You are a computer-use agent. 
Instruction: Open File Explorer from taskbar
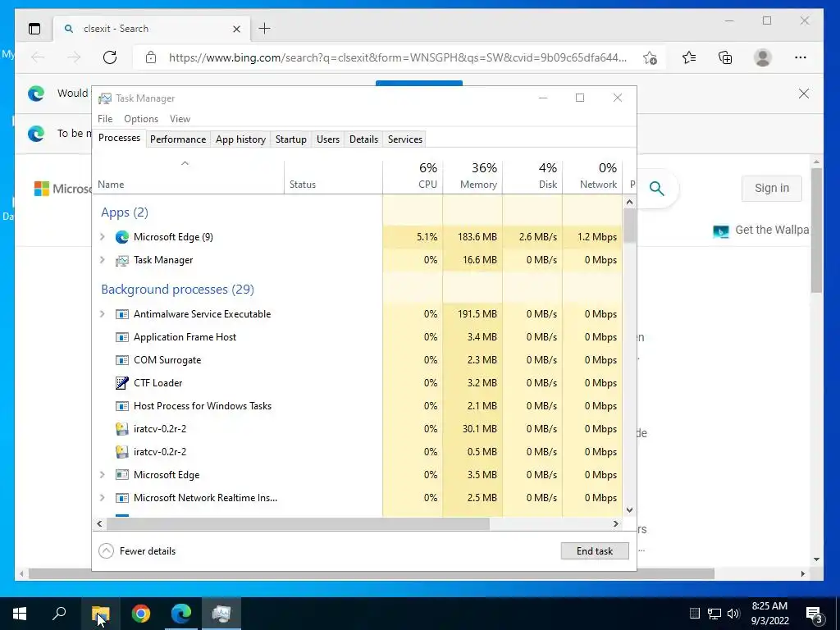(x=100, y=614)
